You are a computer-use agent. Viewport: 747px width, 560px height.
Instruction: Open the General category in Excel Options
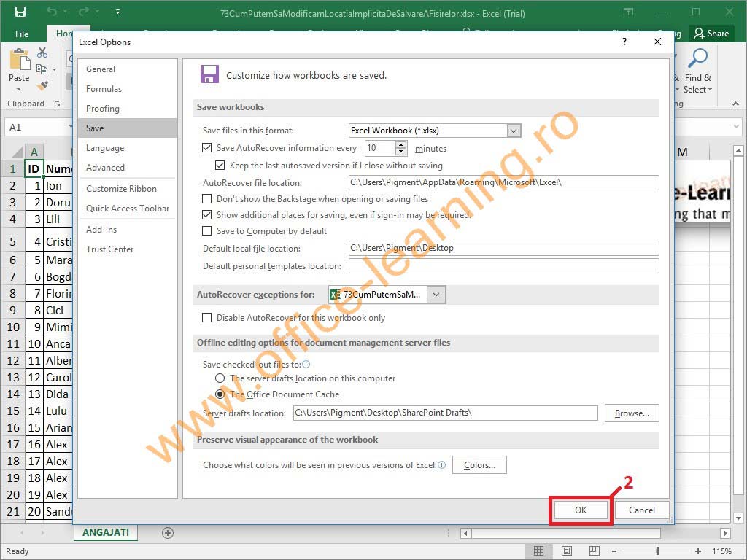128,69
